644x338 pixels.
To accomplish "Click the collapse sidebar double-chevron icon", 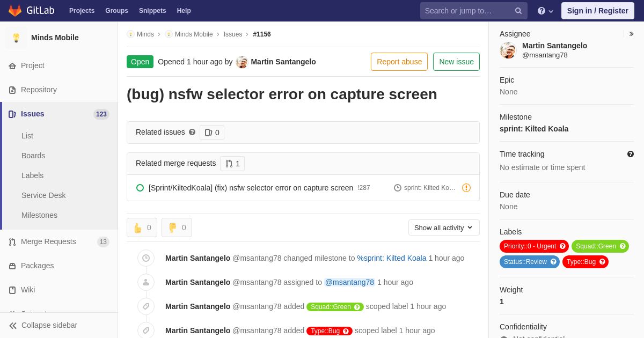I will (13, 325).
